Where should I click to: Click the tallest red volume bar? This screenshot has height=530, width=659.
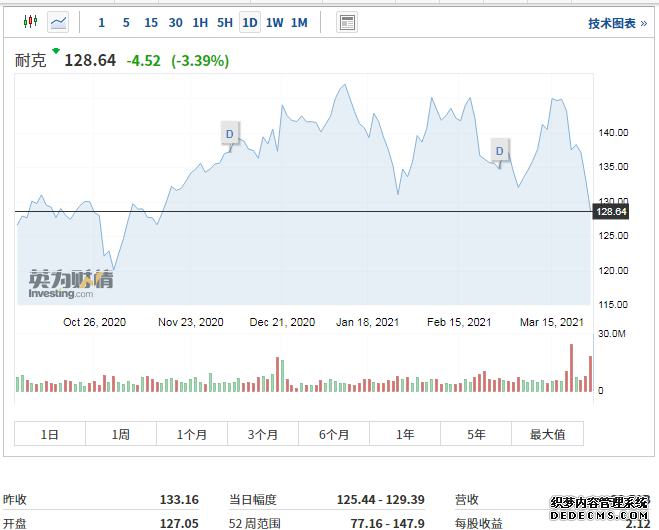tap(572, 368)
